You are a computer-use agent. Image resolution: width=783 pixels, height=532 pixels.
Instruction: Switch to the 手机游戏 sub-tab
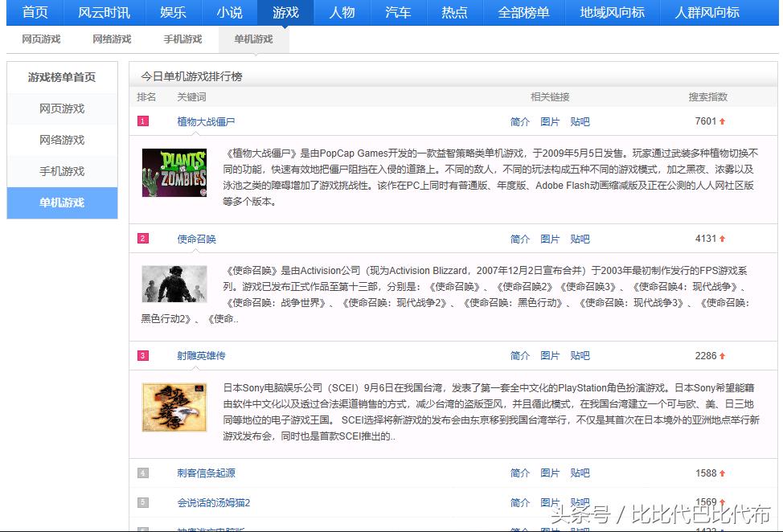coord(182,38)
